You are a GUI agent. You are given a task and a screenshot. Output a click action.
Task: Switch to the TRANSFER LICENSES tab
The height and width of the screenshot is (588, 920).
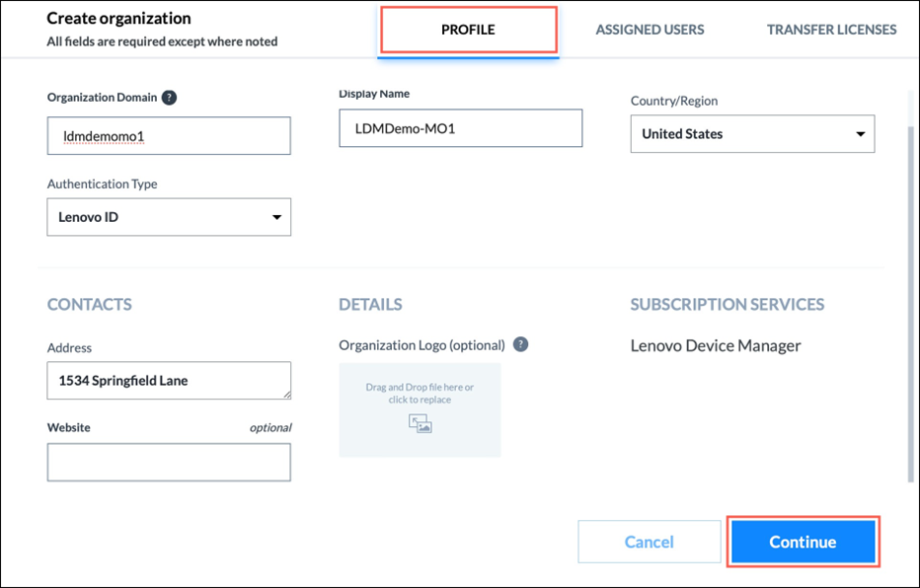tap(831, 30)
